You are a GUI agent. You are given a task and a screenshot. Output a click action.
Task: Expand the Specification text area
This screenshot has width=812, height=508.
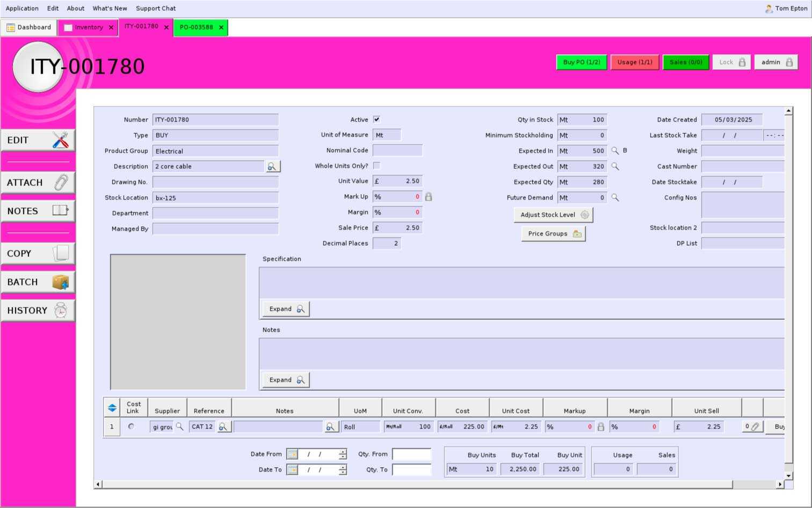point(286,309)
